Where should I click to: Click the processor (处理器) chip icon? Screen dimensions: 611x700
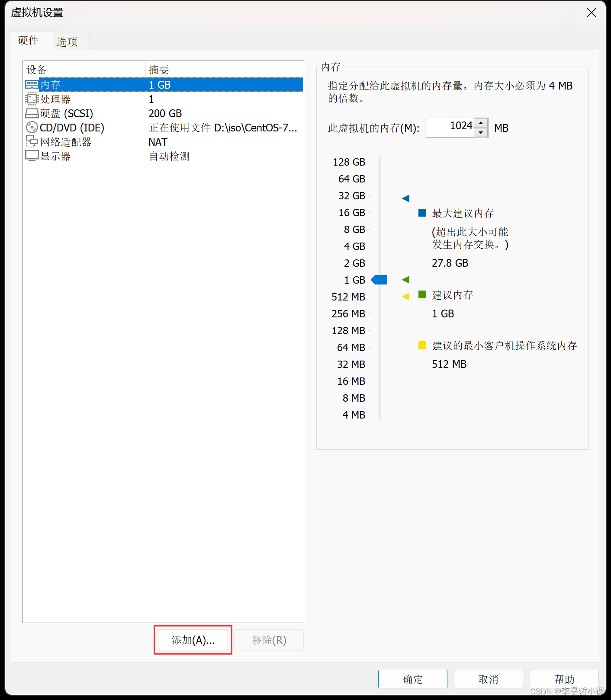click(x=32, y=99)
